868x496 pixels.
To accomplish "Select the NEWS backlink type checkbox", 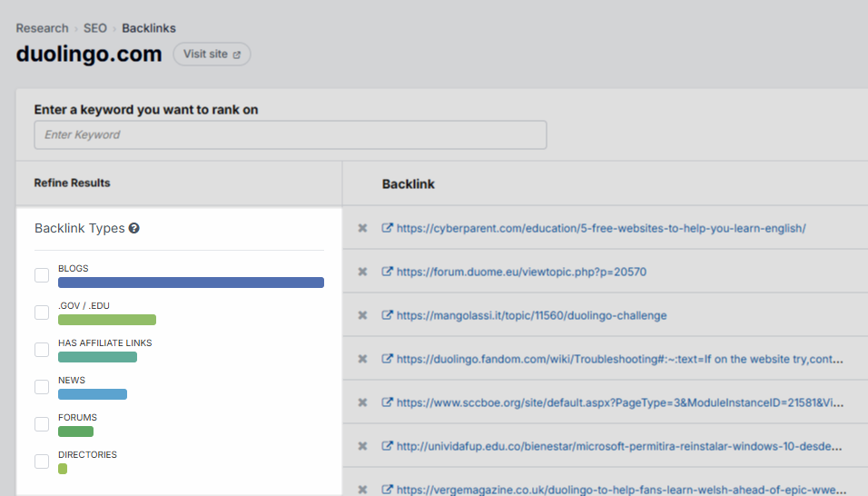I will 42,387.
